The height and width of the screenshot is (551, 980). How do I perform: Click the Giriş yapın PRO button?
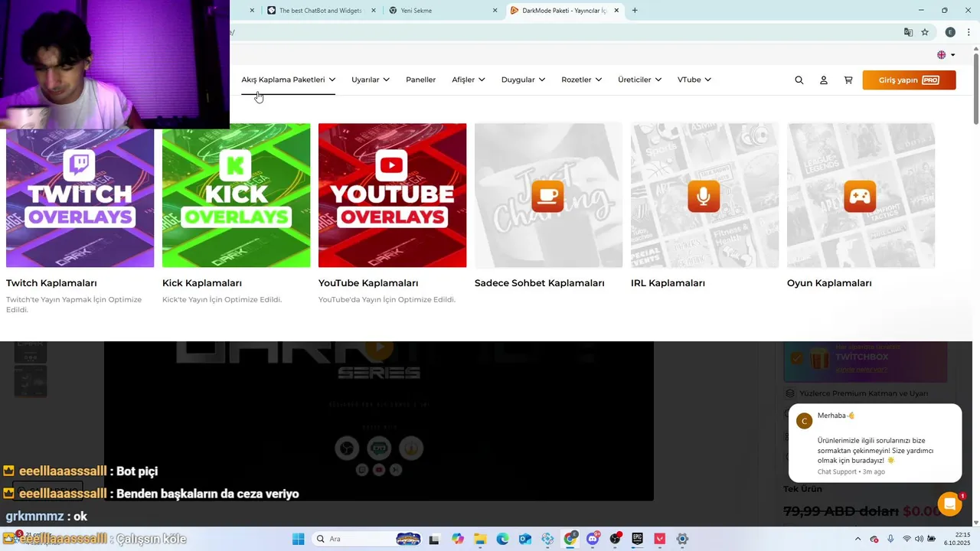point(909,80)
